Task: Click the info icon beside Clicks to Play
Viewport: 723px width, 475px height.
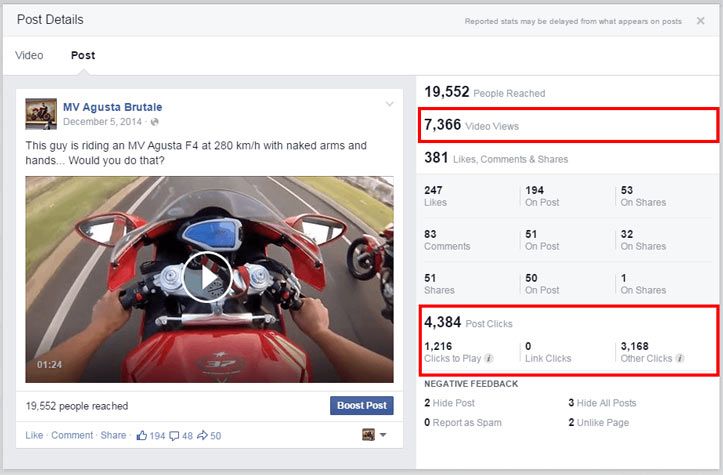Action: coord(489,358)
